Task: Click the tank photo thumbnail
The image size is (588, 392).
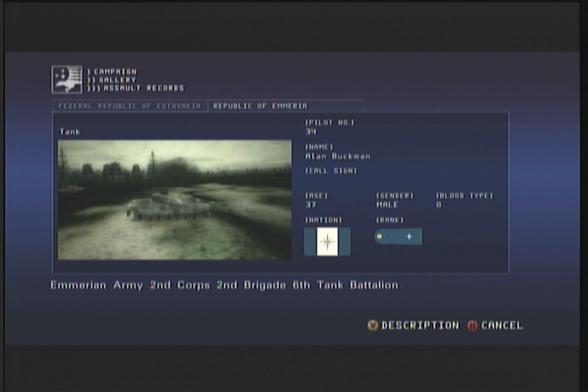Action: 175,199
